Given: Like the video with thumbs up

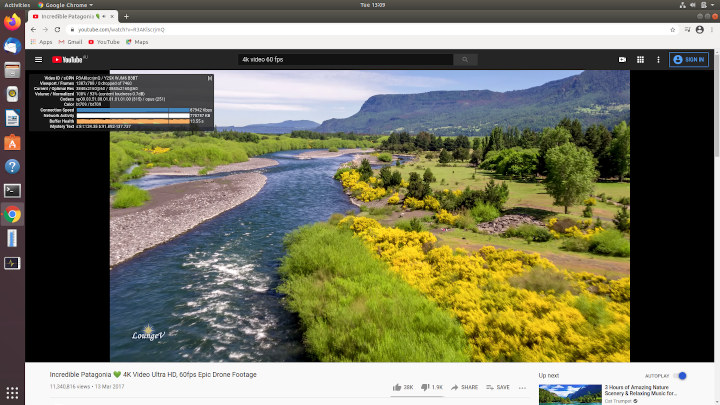Looking at the screenshot, I should pyautogui.click(x=397, y=388).
